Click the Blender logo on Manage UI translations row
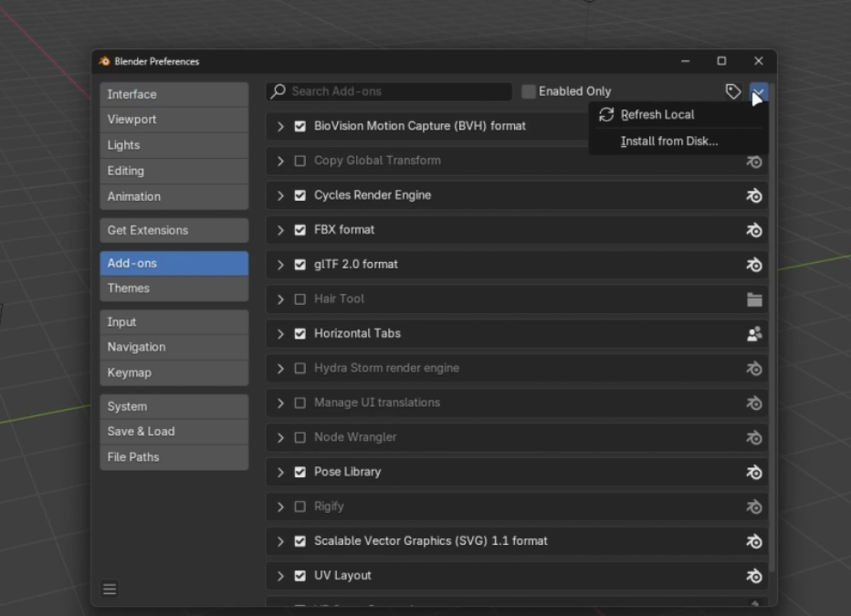The height and width of the screenshot is (616, 851). coord(754,402)
